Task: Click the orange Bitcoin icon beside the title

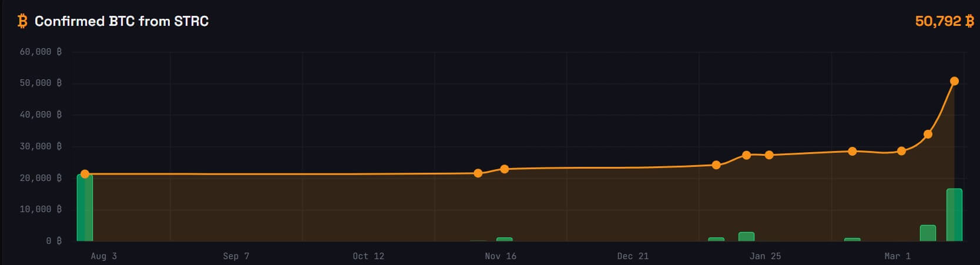Action: tap(22, 22)
